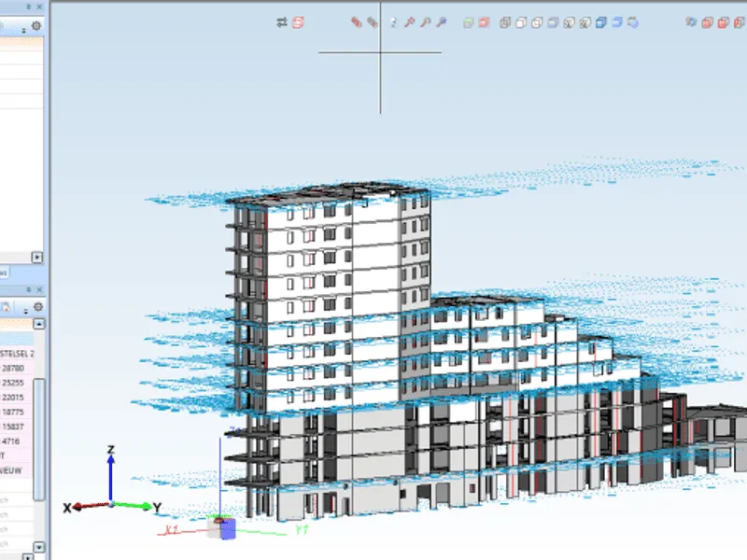Select the row ending in 22015

17,398
